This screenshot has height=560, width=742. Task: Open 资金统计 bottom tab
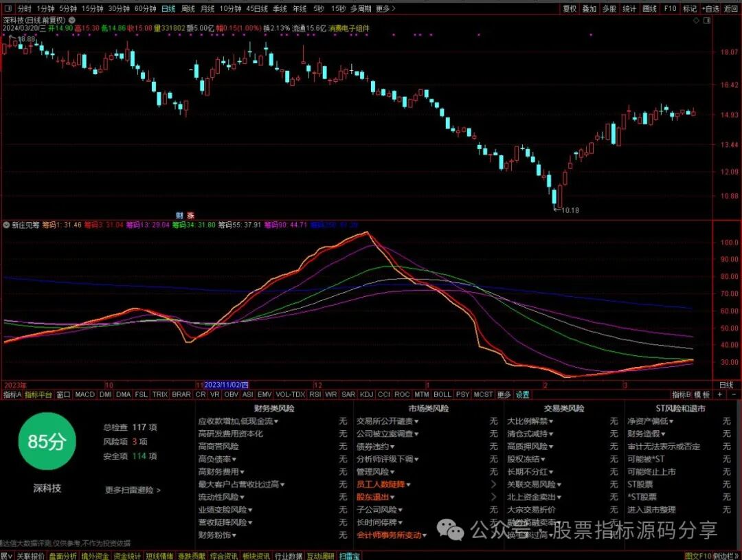[127, 556]
